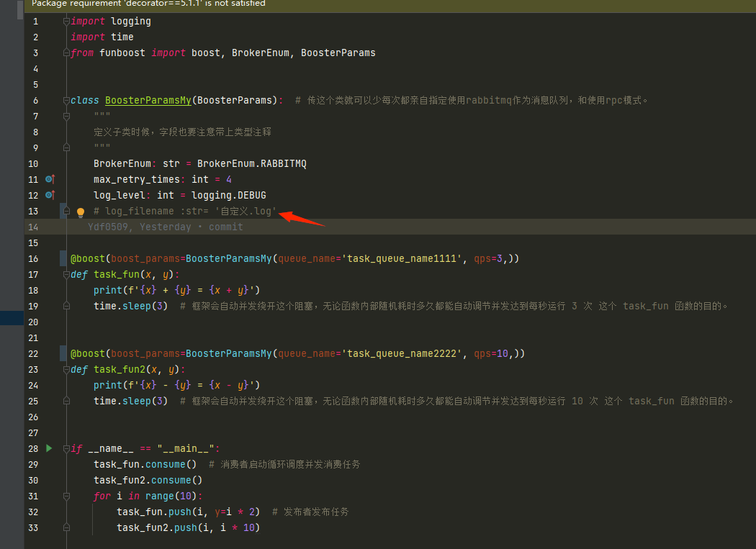Screen dimensions: 756x549
Task: Collapse the if __name__ block fold marker
Action: (66, 449)
